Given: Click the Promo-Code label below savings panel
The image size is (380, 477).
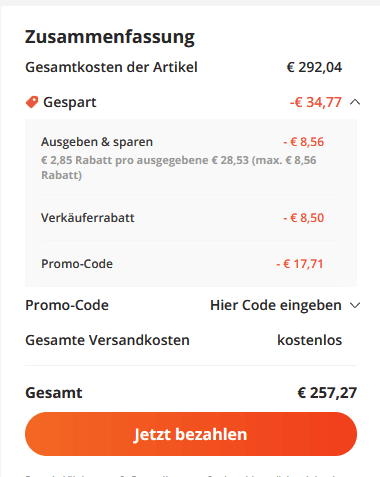Looking at the screenshot, I should [x=67, y=305].
